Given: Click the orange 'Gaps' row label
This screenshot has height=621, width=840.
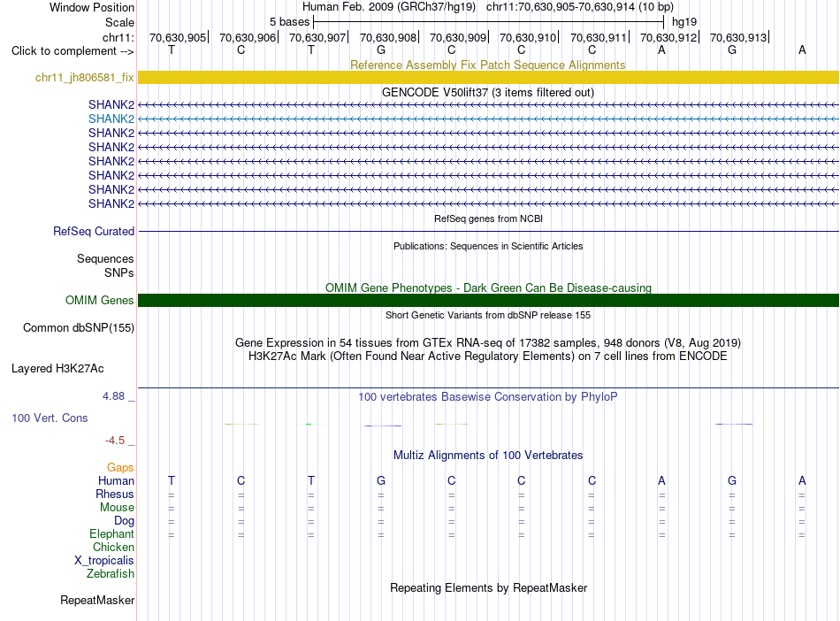Looking at the screenshot, I should (120, 468).
